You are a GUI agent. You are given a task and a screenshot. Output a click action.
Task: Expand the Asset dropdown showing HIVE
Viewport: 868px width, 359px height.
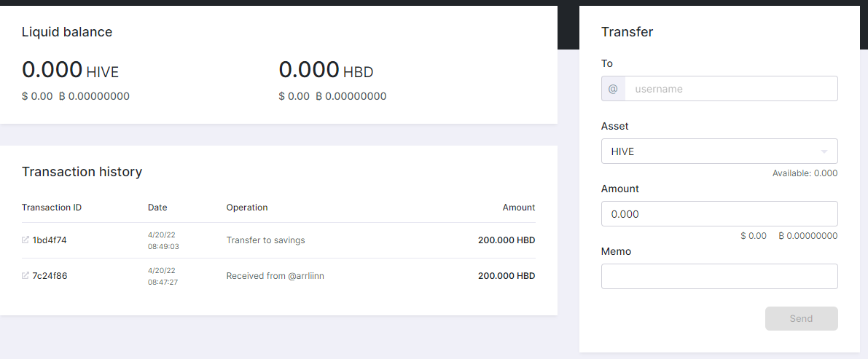719,151
